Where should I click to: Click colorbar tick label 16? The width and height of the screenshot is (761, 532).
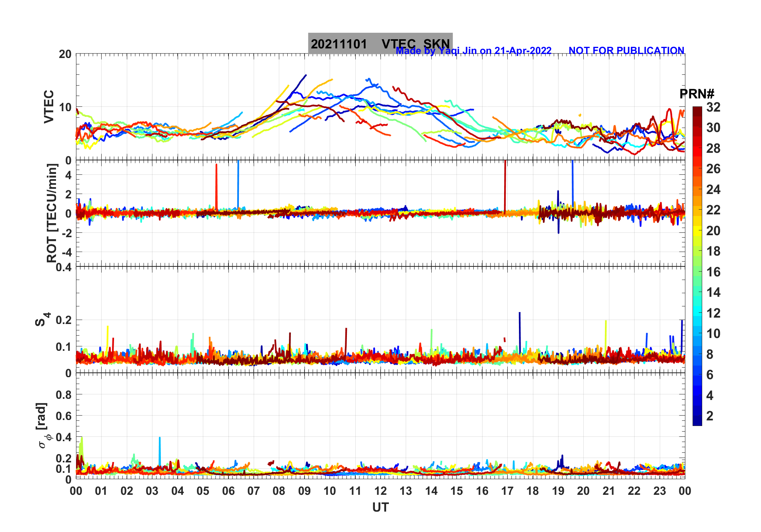tap(713, 272)
